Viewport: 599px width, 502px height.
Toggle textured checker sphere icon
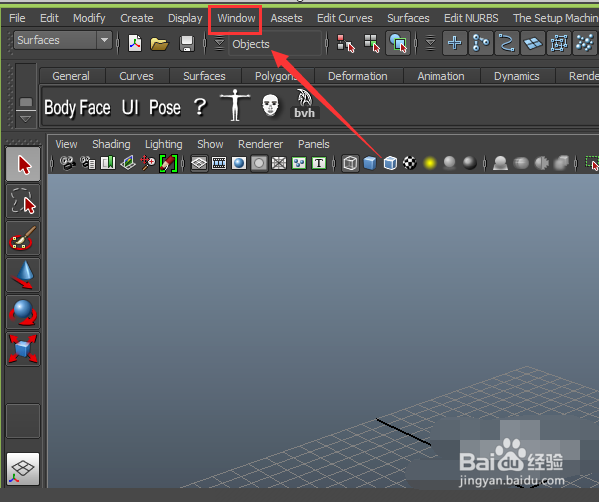tap(410, 164)
